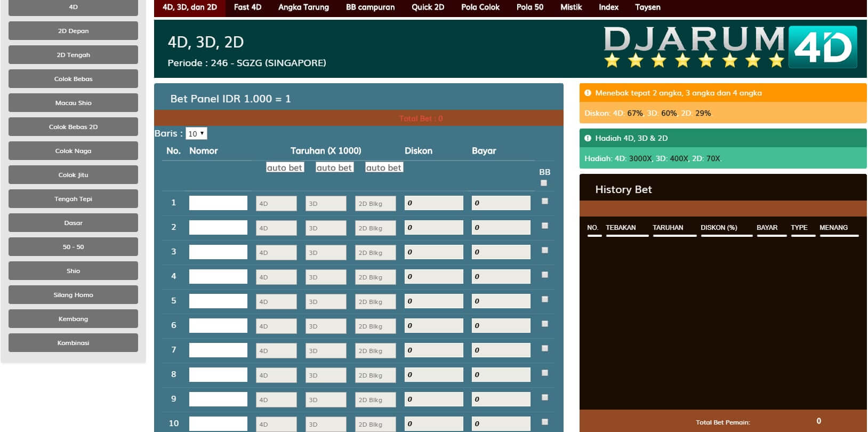Open Tengah Tepi game
Screen dimensions: 868x432
pyautogui.click(x=73, y=199)
